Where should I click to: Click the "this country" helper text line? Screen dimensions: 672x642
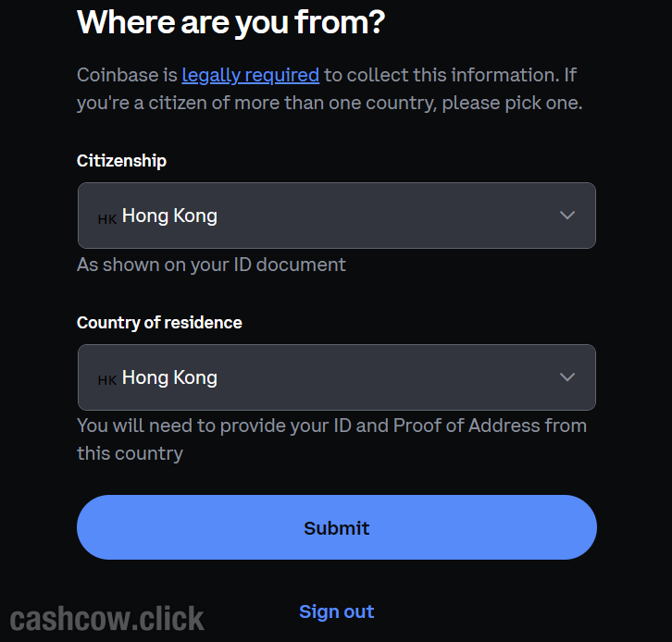(130, 453)
